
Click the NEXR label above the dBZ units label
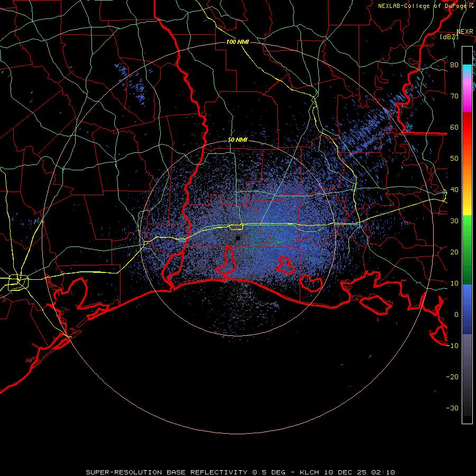tap(465, 32)
